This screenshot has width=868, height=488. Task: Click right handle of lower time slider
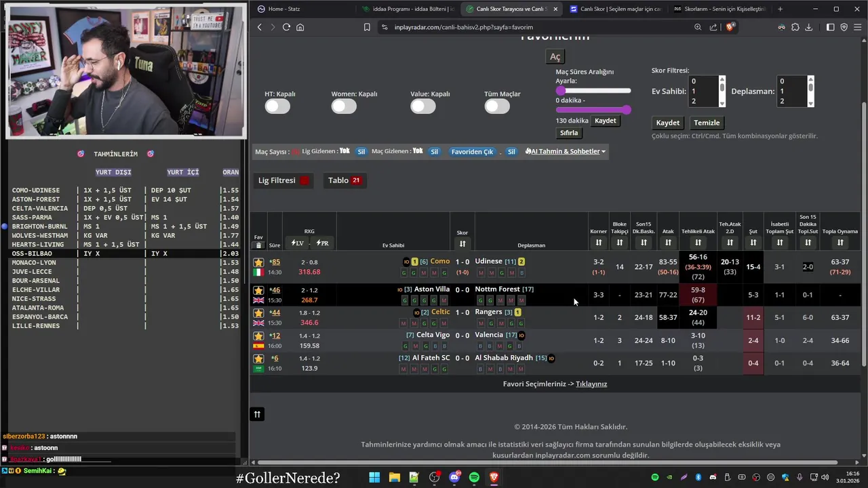pyautogui.click(x=626, y=110)
